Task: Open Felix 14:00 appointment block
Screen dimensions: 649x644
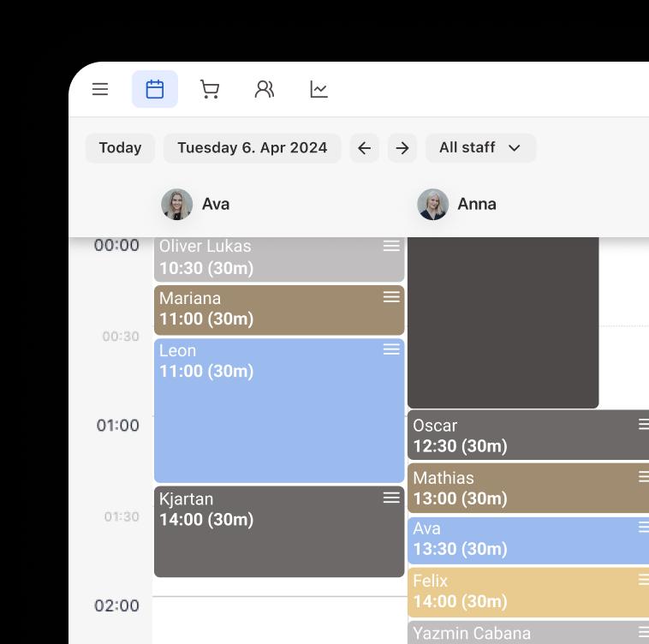Action: pyautogui.click(x=514, y=592)
